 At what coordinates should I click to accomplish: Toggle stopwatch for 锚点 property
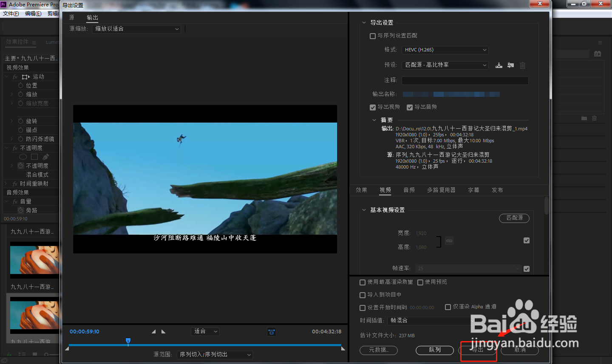click(20, 130)
